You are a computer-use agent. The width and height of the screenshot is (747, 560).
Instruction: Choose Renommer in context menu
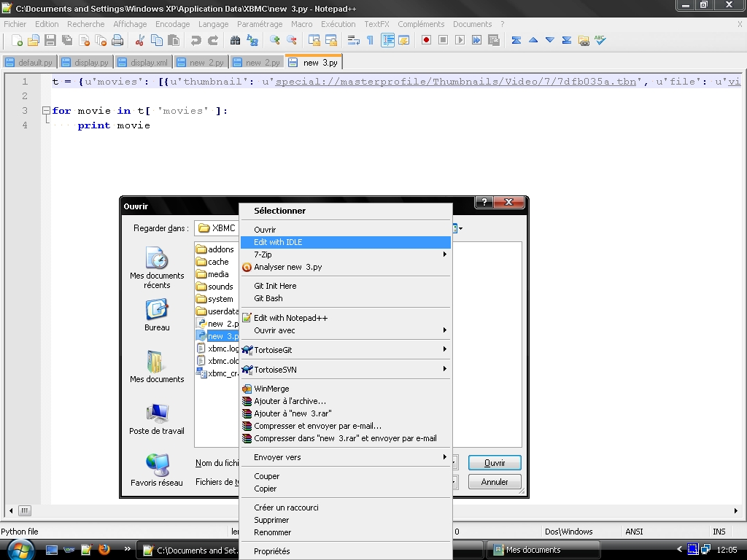(345, 532)
